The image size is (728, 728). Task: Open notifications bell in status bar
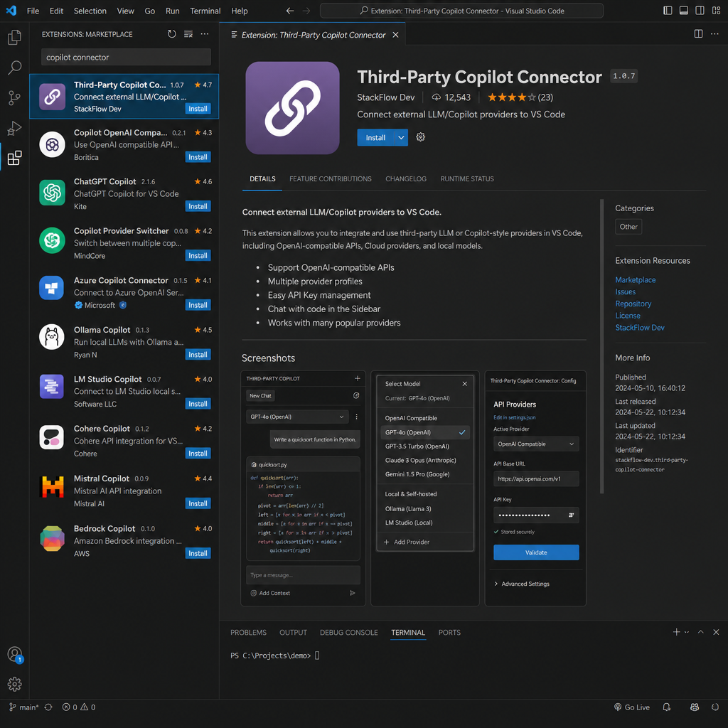pos(667,707)
